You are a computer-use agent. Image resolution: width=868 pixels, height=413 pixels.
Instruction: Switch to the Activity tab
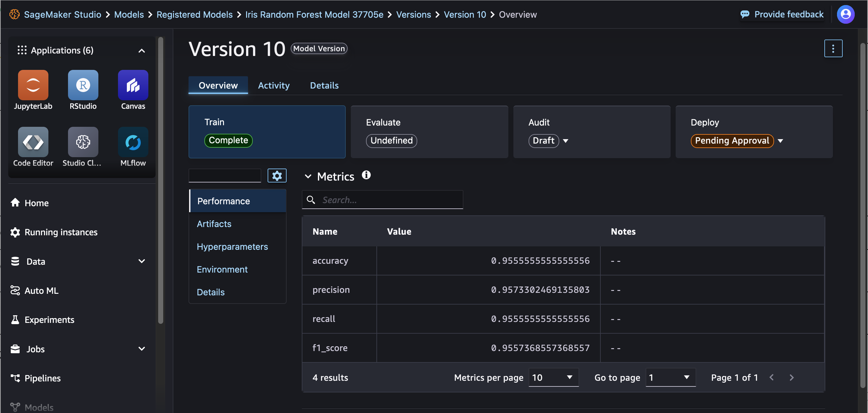click(x=273, y=85)
